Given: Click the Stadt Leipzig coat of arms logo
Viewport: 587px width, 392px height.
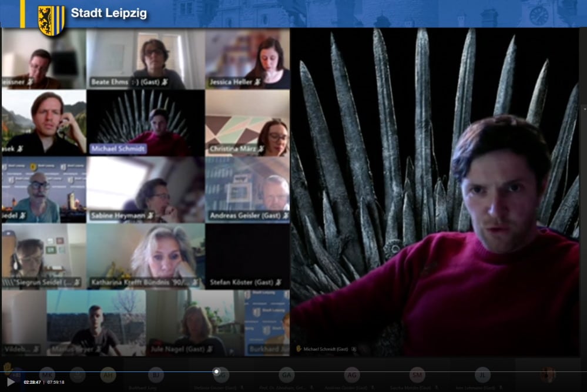Looking at the screenshot, I should tap(51, 20).
